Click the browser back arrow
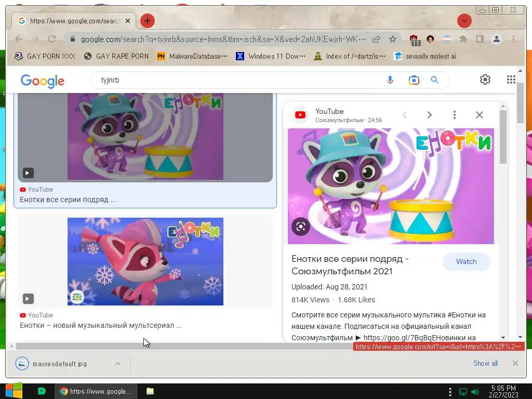The width and height of the screenshot is (532, 399). pos(19,39)
